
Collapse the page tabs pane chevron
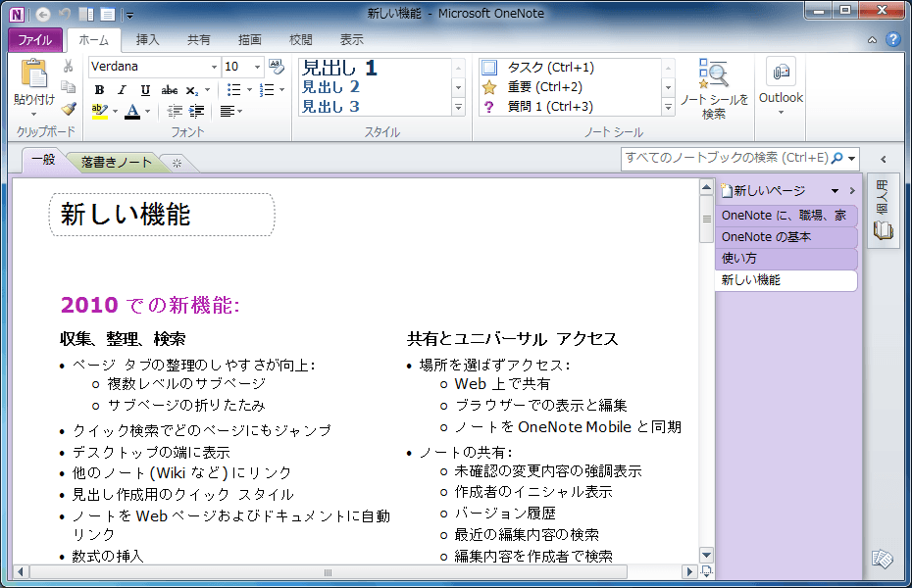pyautogui.click(x=853, y=190)
